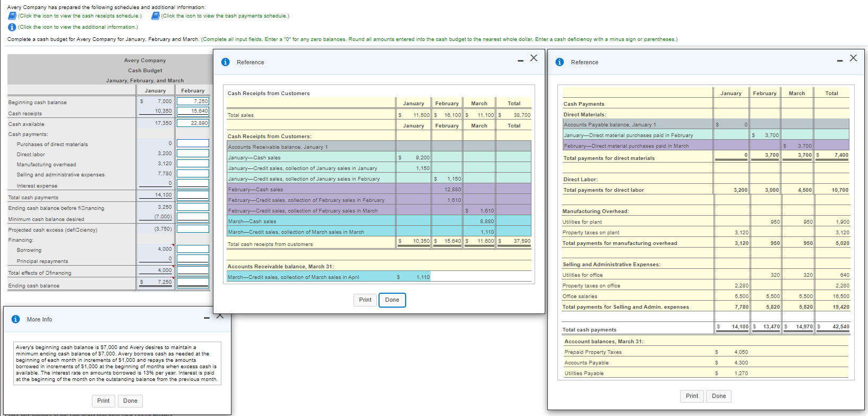
Task: Click Property taxes on plant row
Action: 706,233
